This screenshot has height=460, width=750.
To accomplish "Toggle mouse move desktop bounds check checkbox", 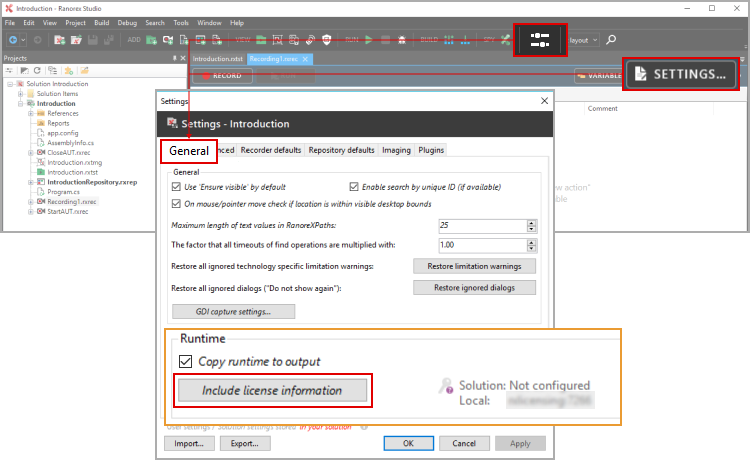I will click(x=176, y=204).
